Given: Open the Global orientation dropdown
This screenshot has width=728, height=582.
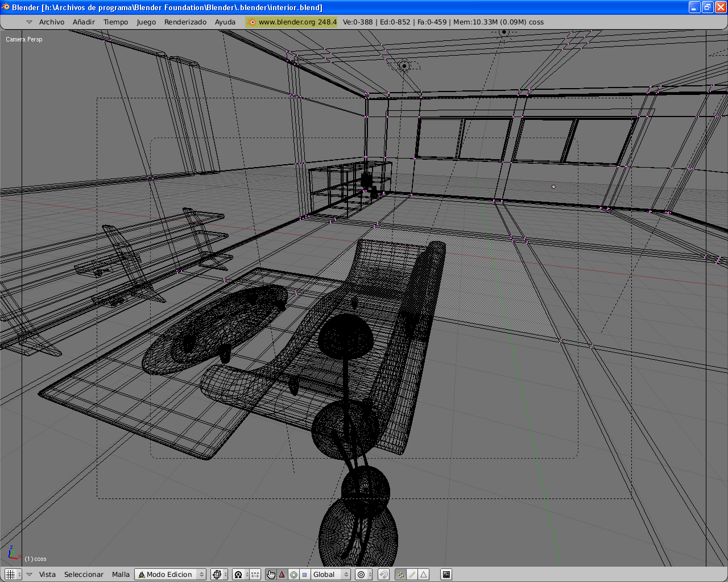Looking at the screenshot, I should [x=331, y=575].
